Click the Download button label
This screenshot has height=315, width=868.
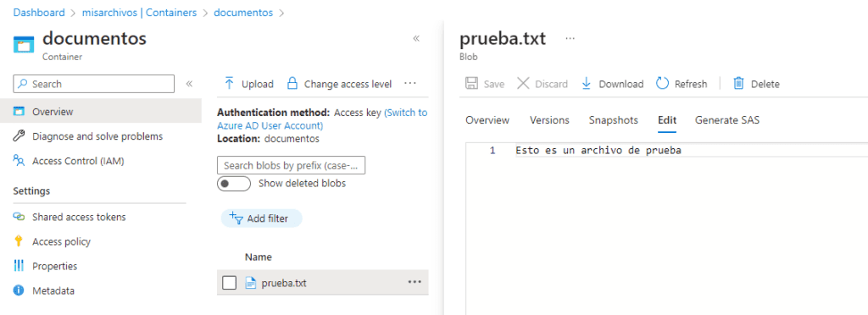pyautogui.click(x=621, y=84)
